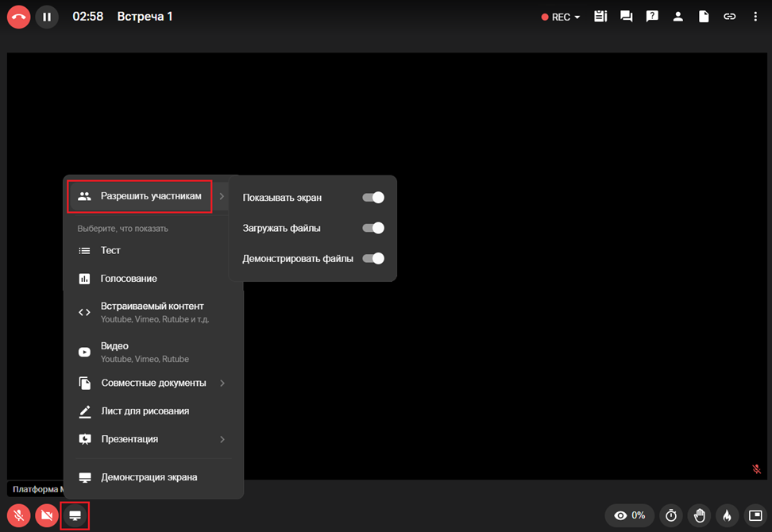The height and width of the screenshot is (532, 772).
Task: Open the questions icon with question mark
Action: click(x=652, y=17)
